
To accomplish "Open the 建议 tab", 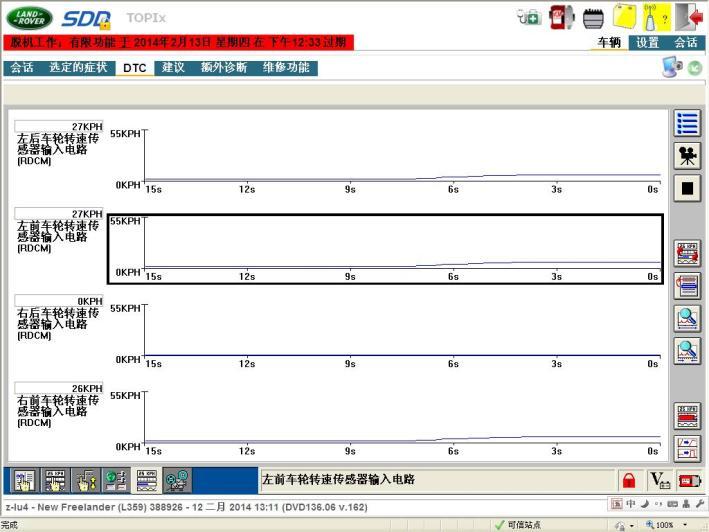I will click(x=173, y=68).
